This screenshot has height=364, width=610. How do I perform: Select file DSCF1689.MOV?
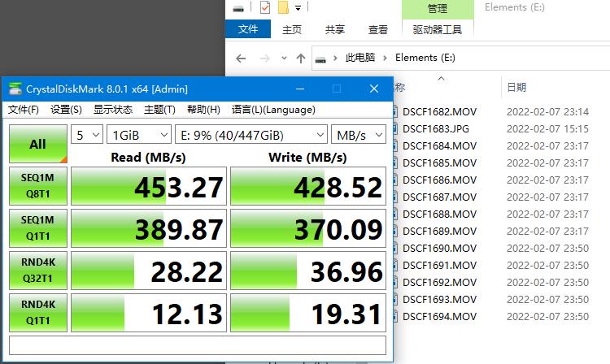tap(439, 232)
